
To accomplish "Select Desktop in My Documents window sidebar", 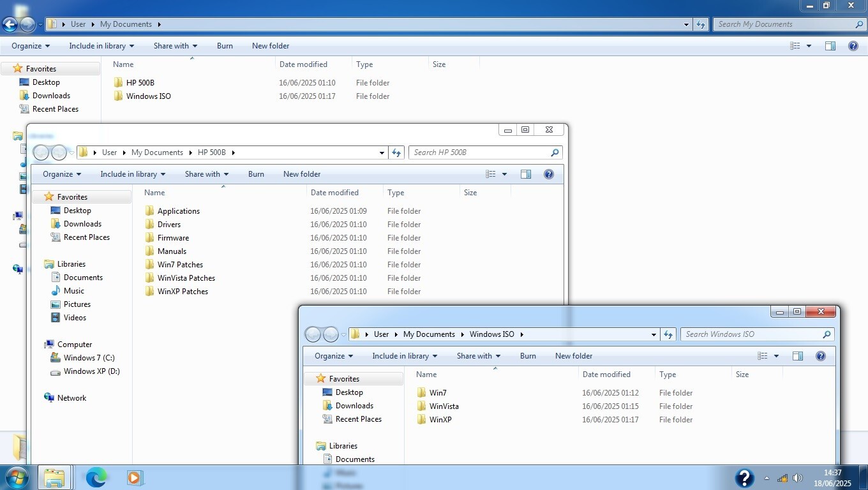I will (40, 82).
